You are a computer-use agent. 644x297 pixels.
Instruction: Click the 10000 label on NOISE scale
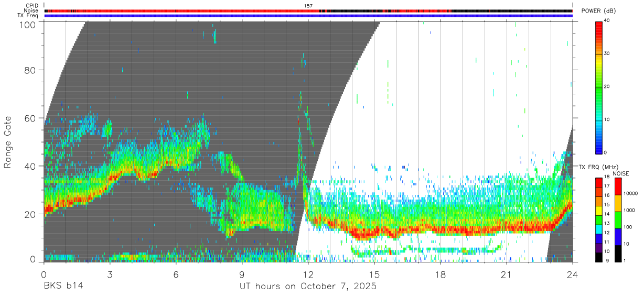[630, 193]
